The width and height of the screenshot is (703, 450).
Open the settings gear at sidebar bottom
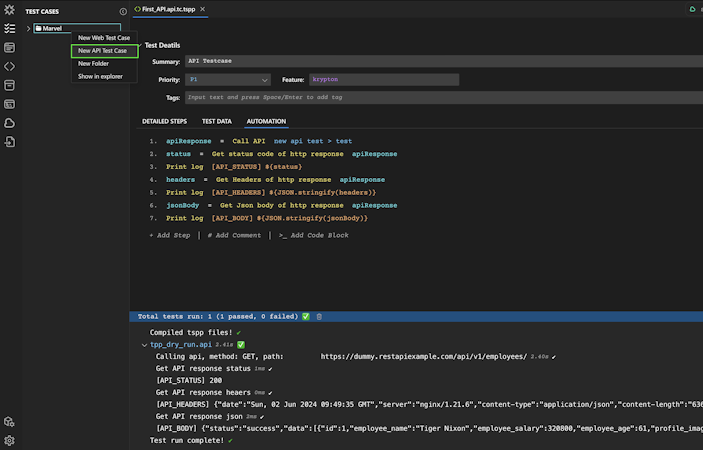pyautogui.click(x=9, y=440)
